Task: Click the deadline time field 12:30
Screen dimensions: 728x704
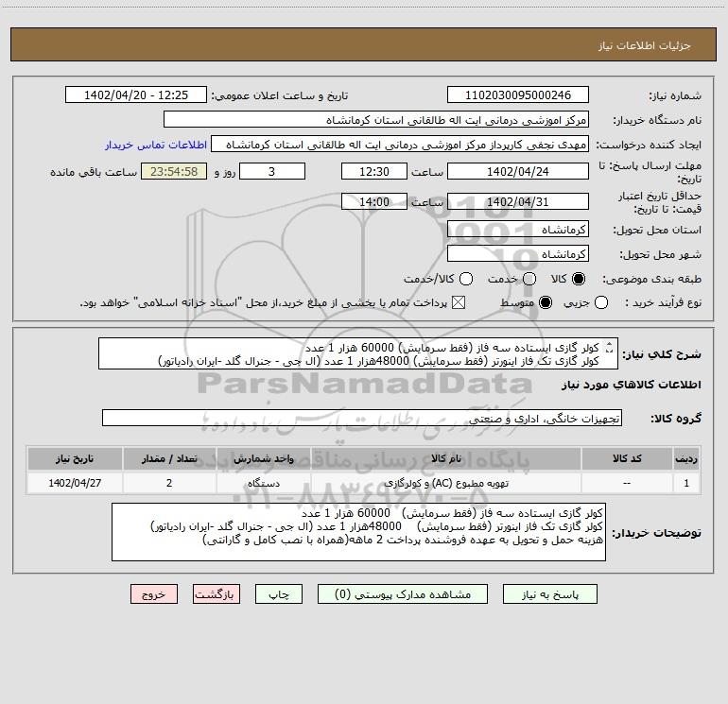Action: (374, 172)
